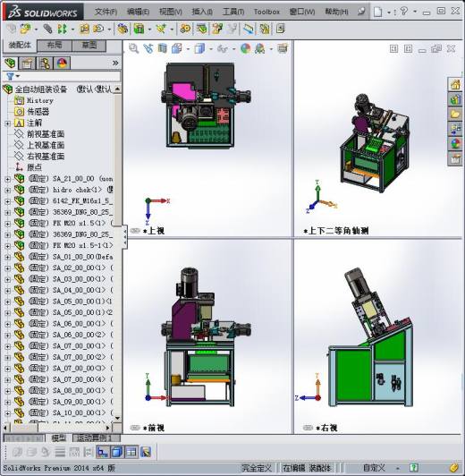This screenshot has width=465, height=476.
Task: Toggle the view link icon beside *上视
Action: [135, 231]
